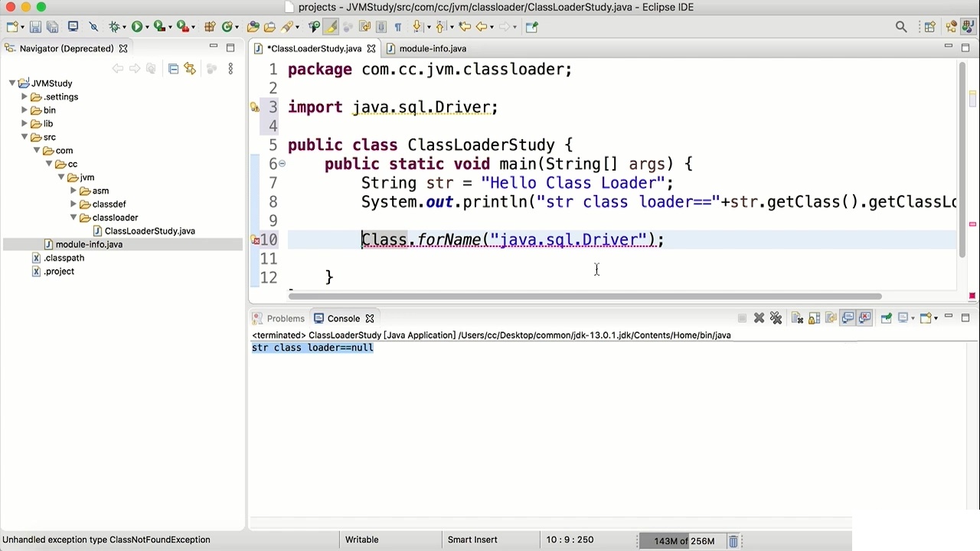Select ClassLoaderStudy.java in Navigator tree

143,231
